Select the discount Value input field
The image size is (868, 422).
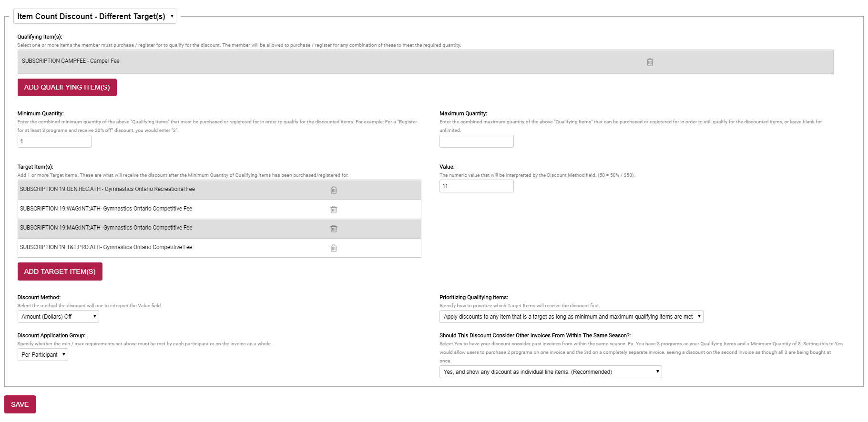click(476, 186)
